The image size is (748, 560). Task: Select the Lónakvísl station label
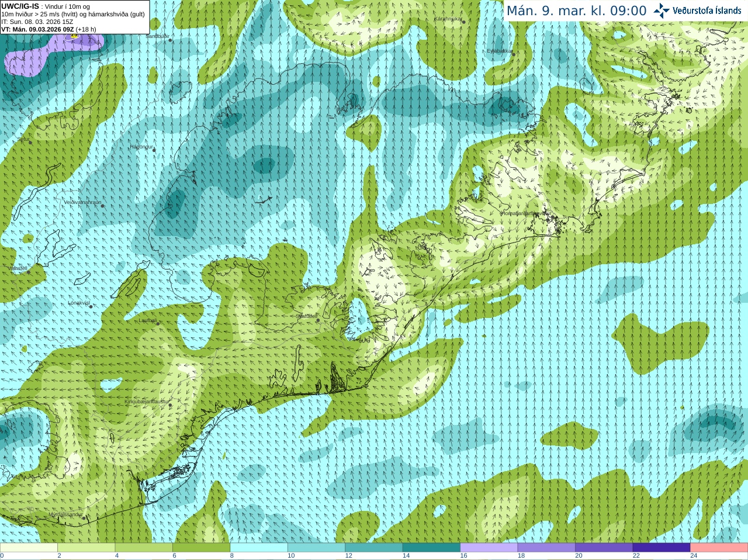[x=79, y=303]
